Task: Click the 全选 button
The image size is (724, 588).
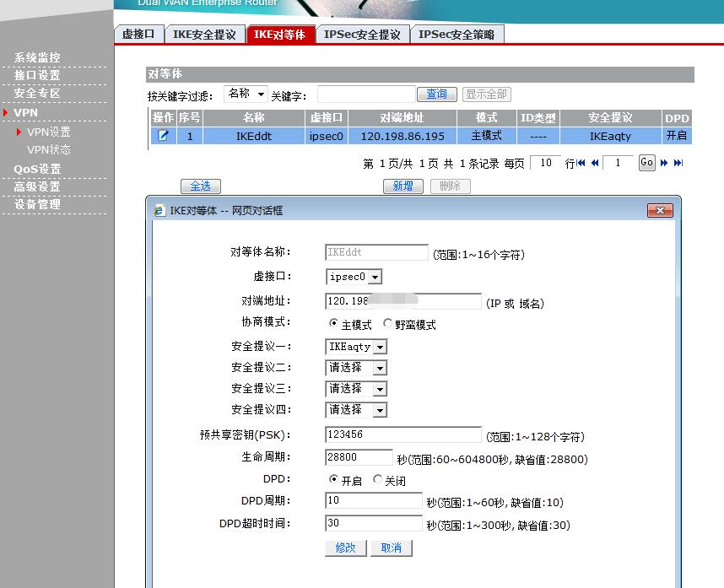Action: tap(200, 186)
